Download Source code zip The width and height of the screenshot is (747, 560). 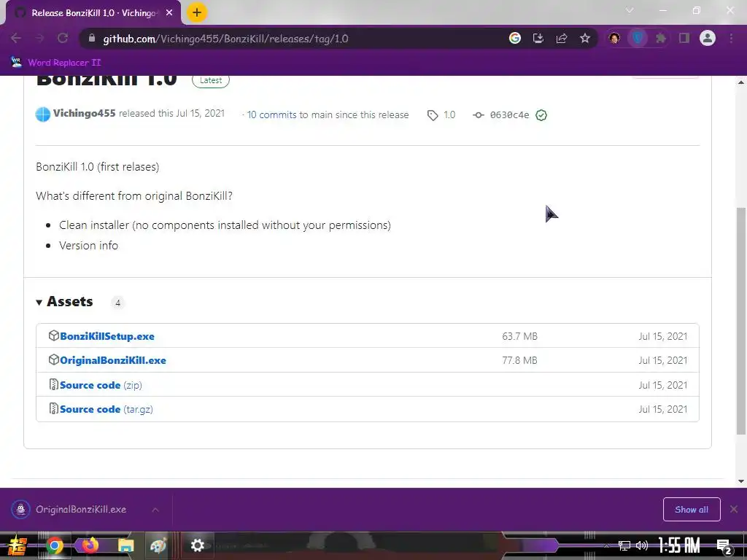(101, 385)
